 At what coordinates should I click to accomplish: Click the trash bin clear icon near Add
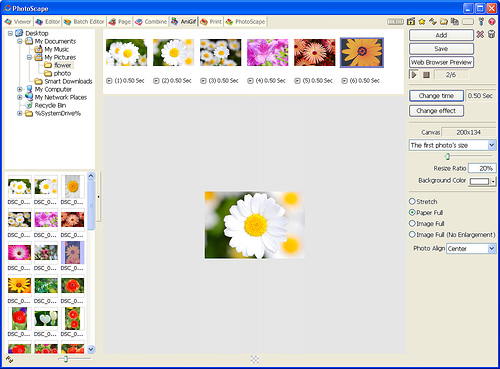(491, 34)
